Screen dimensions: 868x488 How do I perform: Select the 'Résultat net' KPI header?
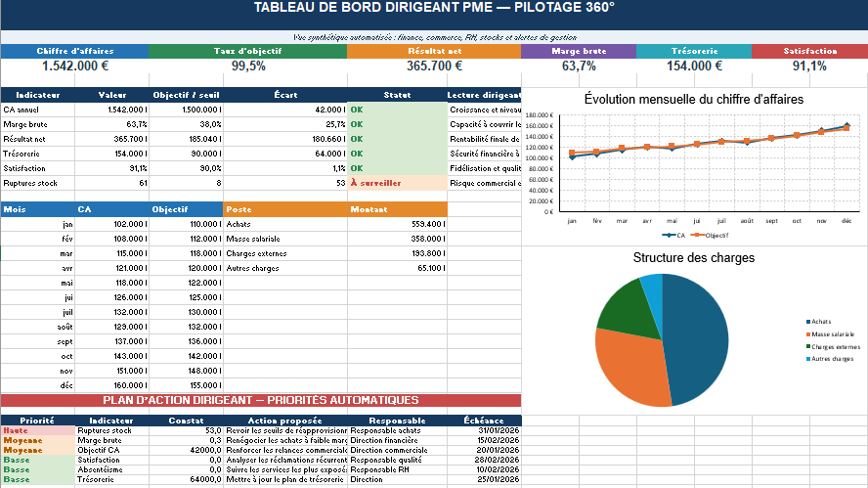coord(434,51)
